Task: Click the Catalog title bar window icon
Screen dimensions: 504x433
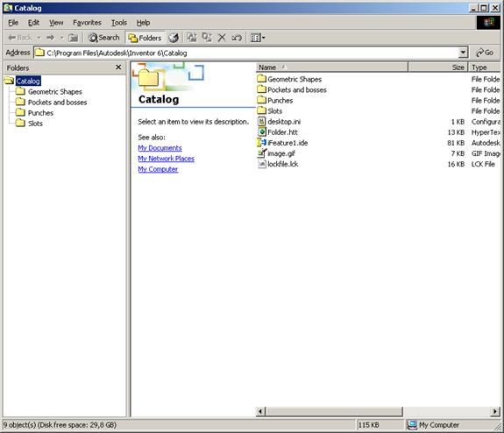Action: pos(8,8)
